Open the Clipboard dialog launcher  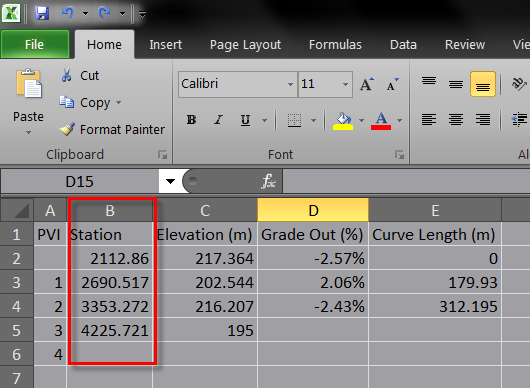click(163, 155)
